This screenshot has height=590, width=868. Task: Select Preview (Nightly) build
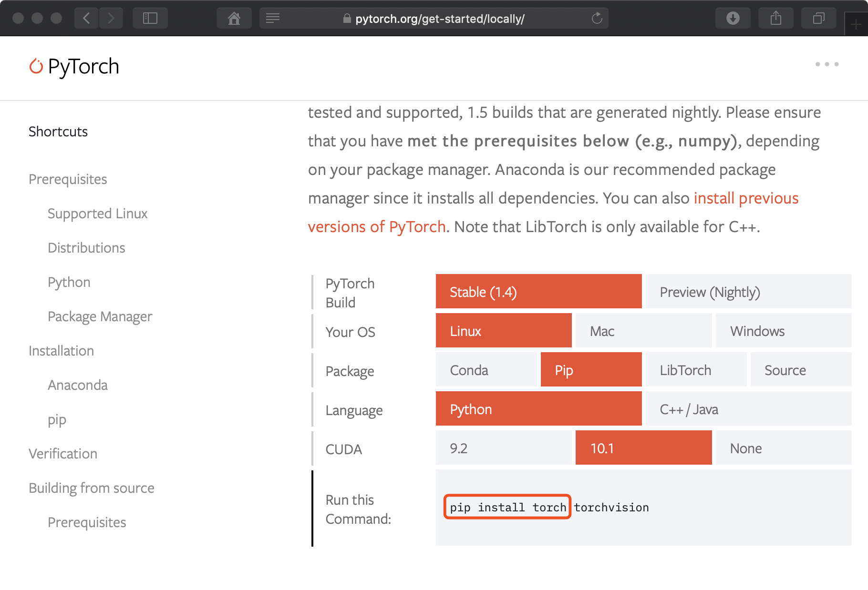click(x=749, y=292)
